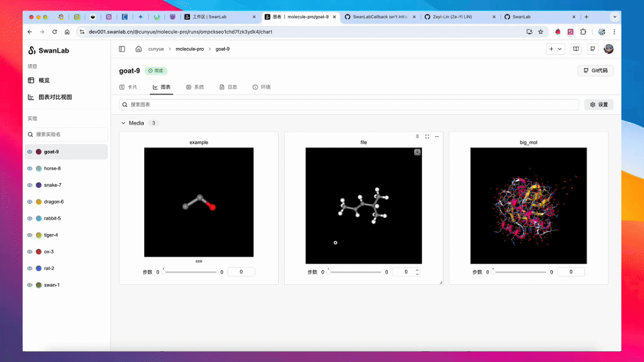Viewport: 644px width, 362px height.
Task: Hide the dragon-6 experiment with its eye icon
Action: (29, 202)
